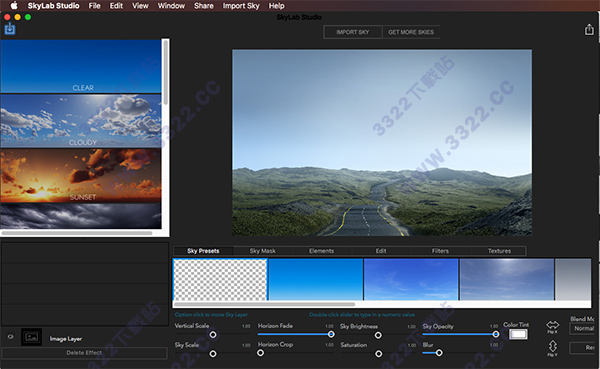Click the sky presets horizontal scrollbar
The image size is (600, 369).
(x=264, y=304)
